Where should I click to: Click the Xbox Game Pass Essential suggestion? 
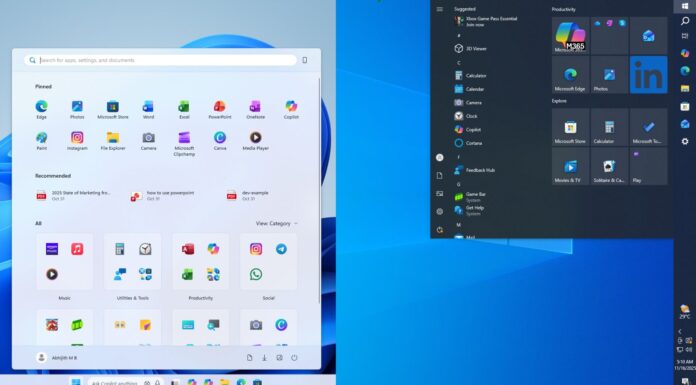coord(486,22)
